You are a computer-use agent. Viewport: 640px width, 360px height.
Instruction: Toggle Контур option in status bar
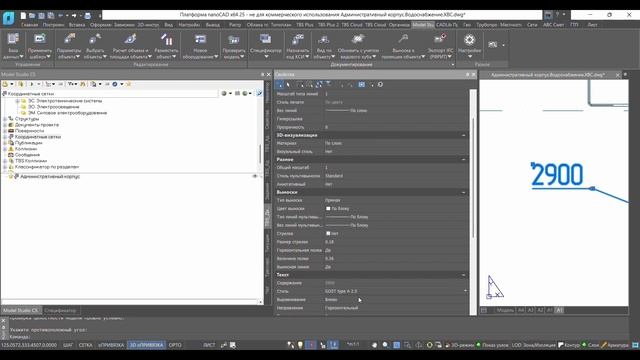(569, 345)
